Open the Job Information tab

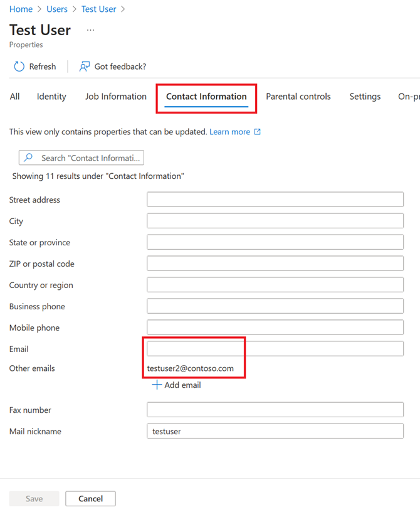116,97
